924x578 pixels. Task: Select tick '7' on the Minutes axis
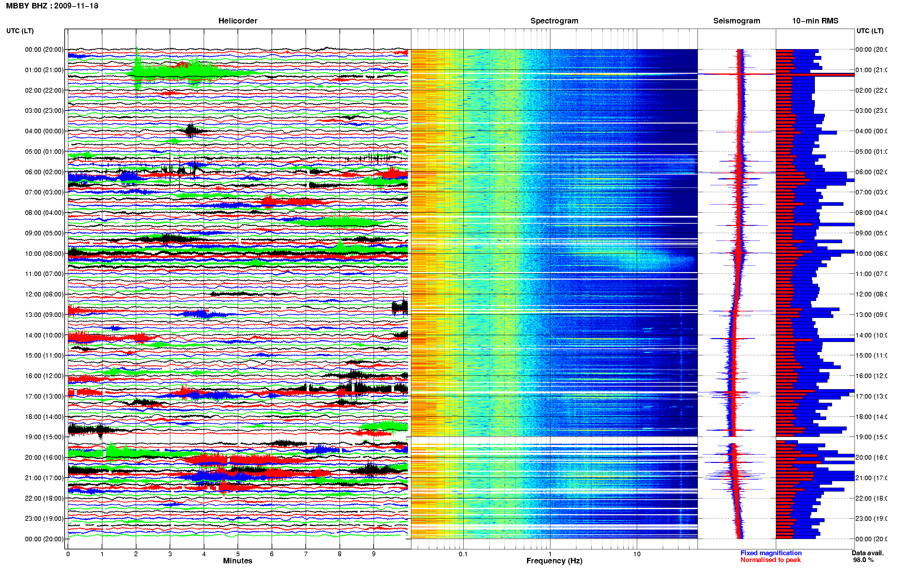pyautogui.click(x=306, y=554)
